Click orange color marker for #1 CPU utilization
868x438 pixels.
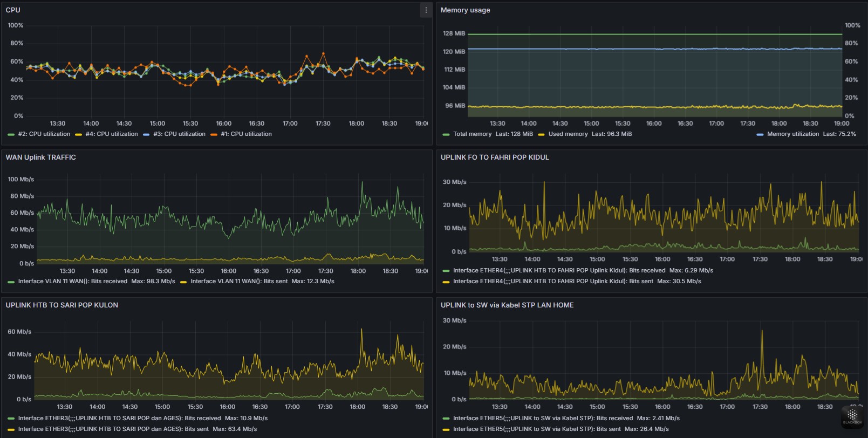pos(214,134)
